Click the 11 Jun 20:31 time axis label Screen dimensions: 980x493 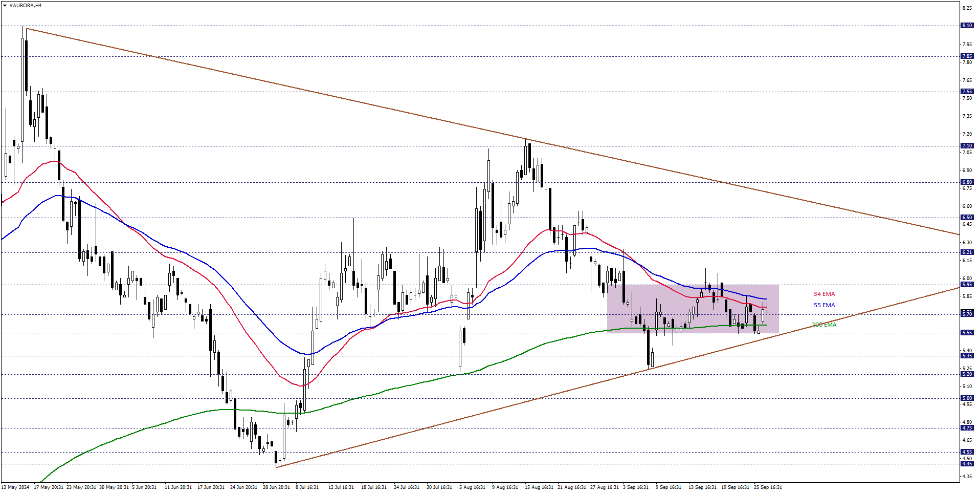(x=178, y=487)
